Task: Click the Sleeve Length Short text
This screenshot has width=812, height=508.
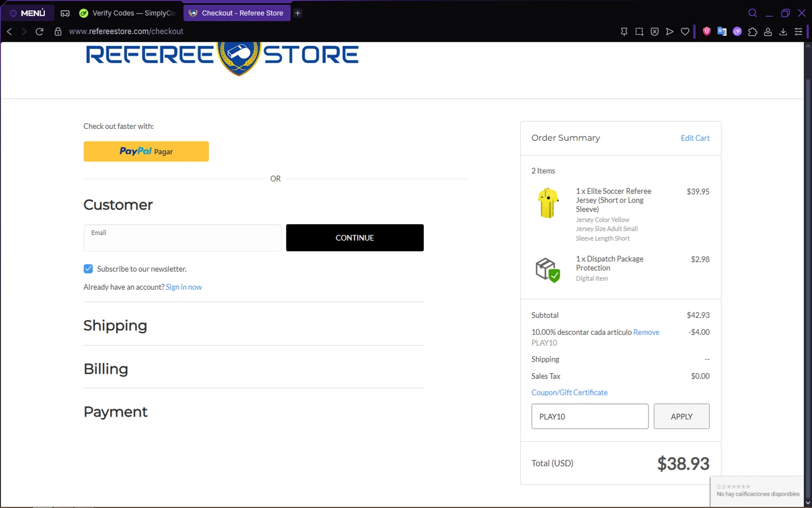Action: pos(603,238)
